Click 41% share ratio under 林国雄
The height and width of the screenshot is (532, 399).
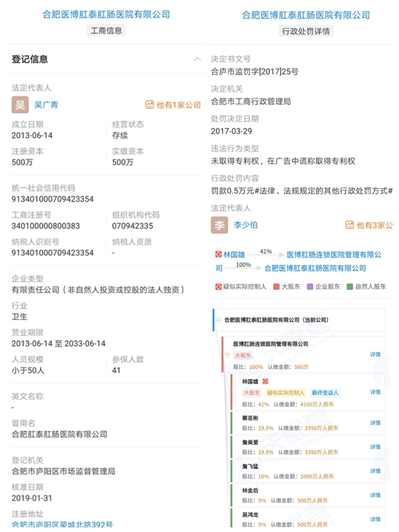tap(263, 404)
